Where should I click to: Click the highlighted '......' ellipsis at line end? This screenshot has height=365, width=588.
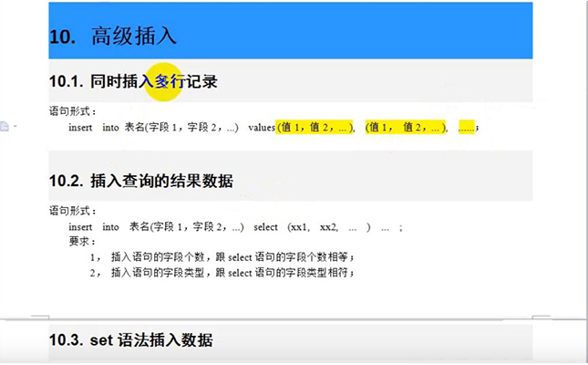467,128
